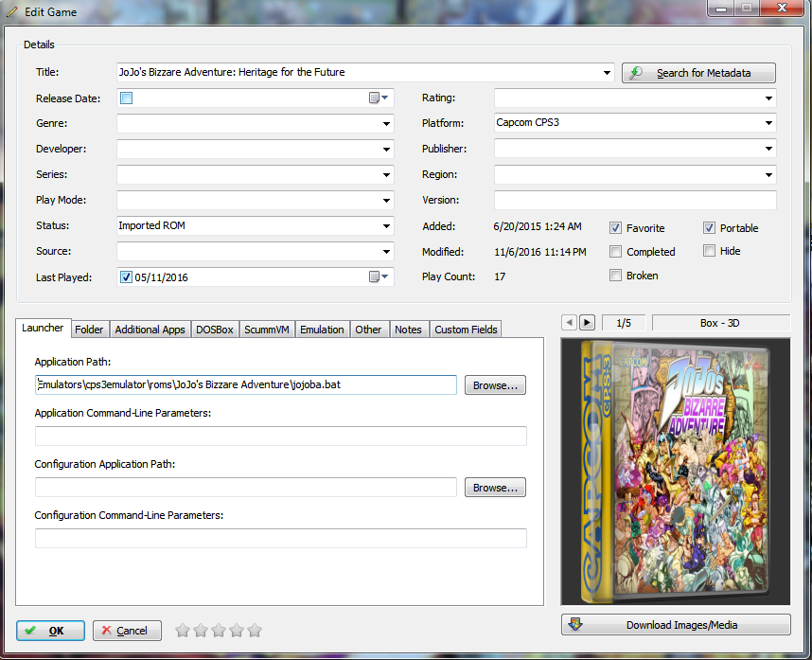Expand the Status dropdown showing Imported ROM

(x=386, y=226)
